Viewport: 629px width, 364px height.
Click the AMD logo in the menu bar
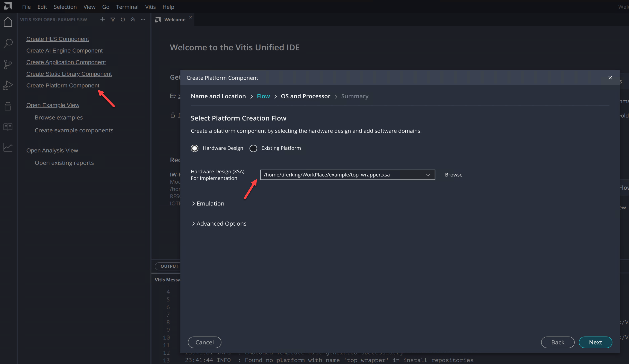(8, 6)
